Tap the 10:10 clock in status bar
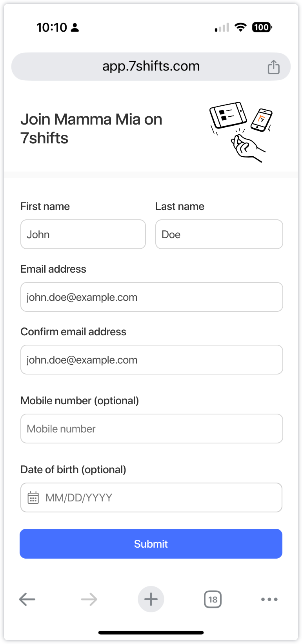Viewport: 302px width, 644px height. coord(52,27)
